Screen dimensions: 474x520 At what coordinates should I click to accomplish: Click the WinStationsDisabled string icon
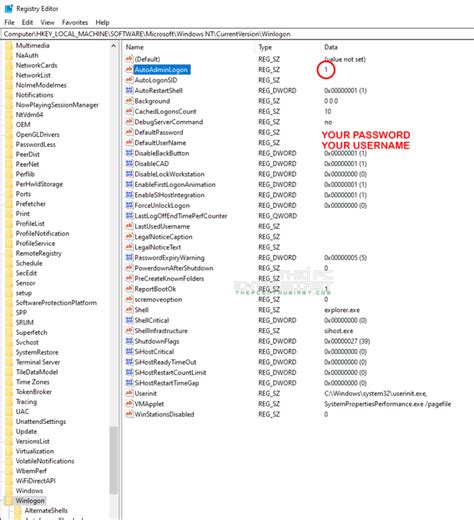click(x=129, y=414)
